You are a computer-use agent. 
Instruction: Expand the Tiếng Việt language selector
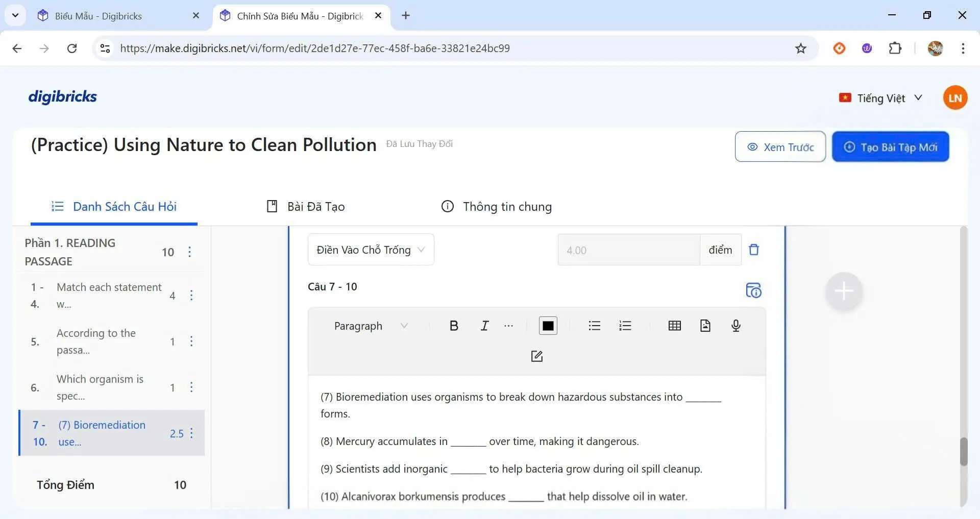[880, 98]
